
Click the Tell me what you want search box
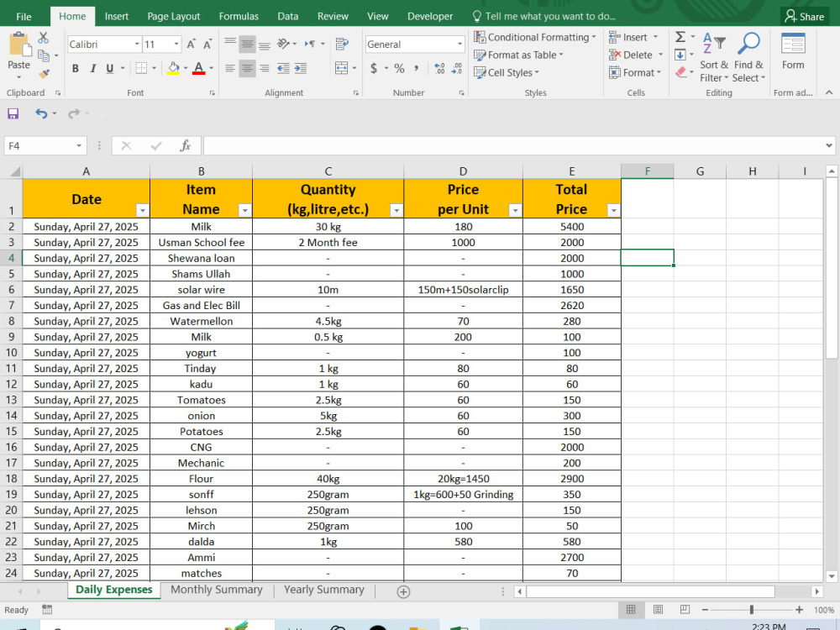pos(544,17)
